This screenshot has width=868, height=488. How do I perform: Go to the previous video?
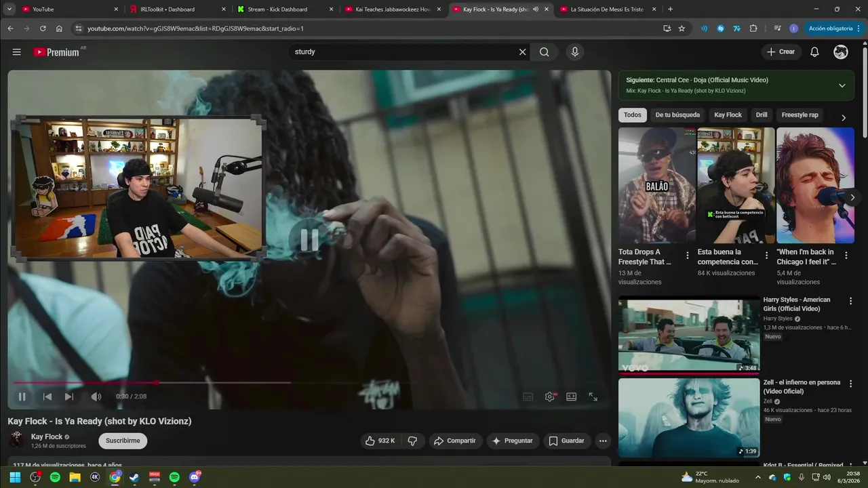click(x=47, y=396)
